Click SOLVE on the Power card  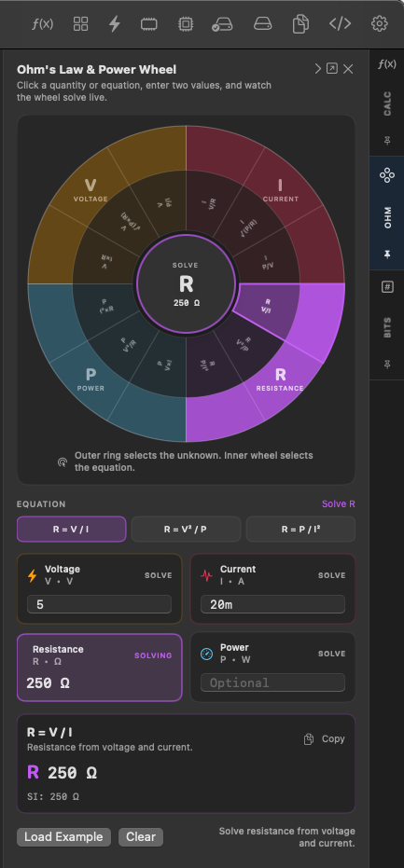[332, 654]
